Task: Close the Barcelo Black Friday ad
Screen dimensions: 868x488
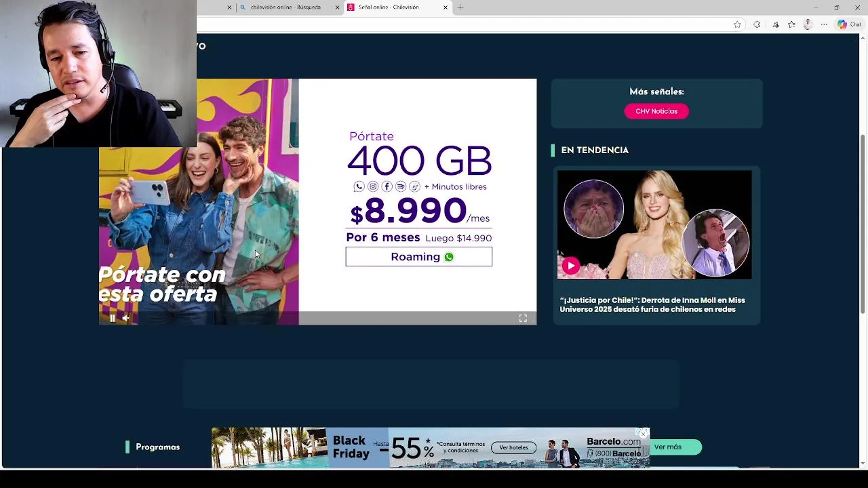Action: coord(643,434)
